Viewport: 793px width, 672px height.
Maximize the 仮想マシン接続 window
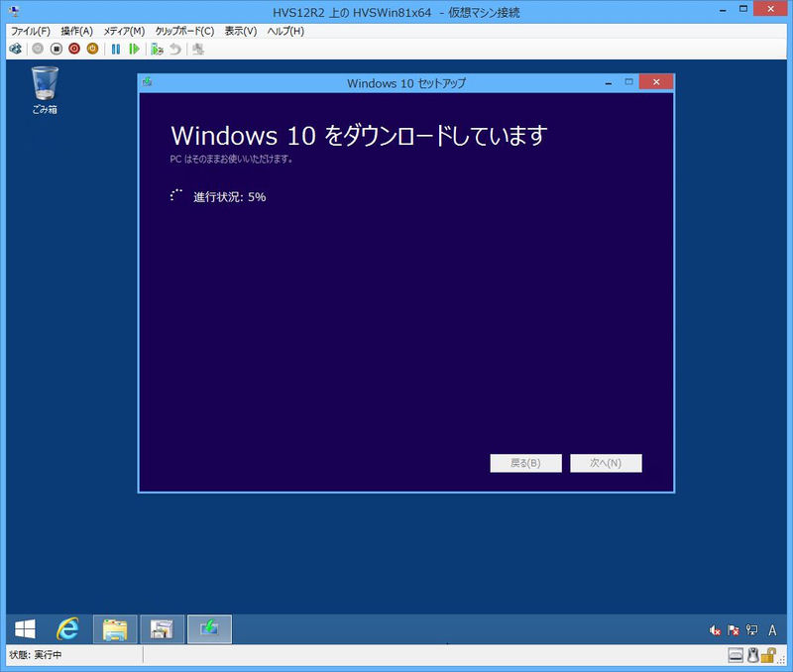[x=742, y=9]
